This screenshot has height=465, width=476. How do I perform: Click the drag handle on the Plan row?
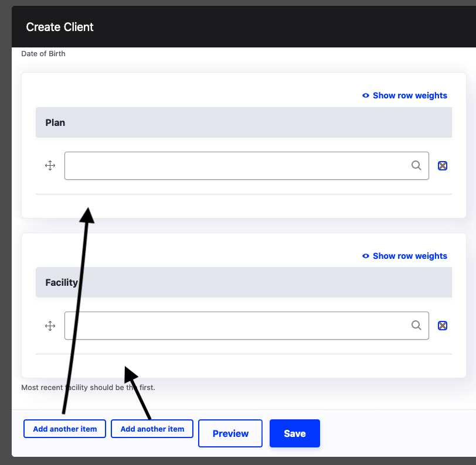(50, 166)
